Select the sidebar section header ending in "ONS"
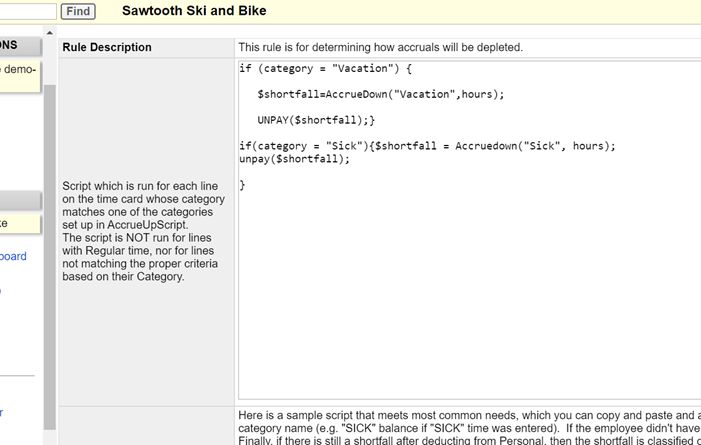The height and width of the screenshot is (445, 701). click(x=18, y=46)
